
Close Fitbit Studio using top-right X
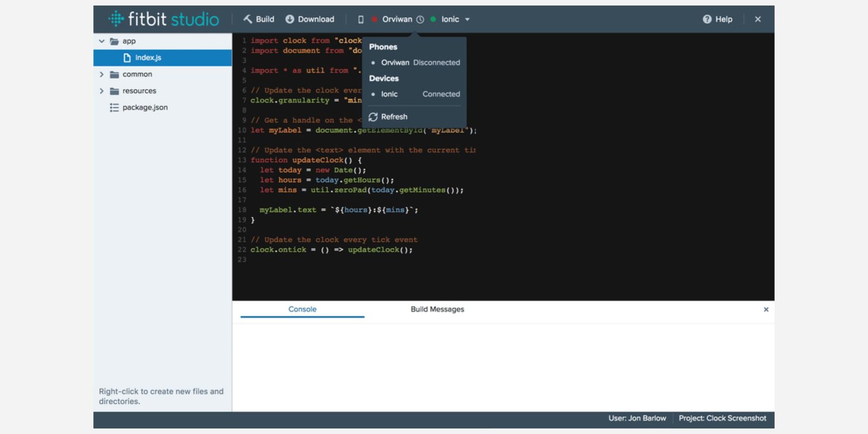pos(758,19)
